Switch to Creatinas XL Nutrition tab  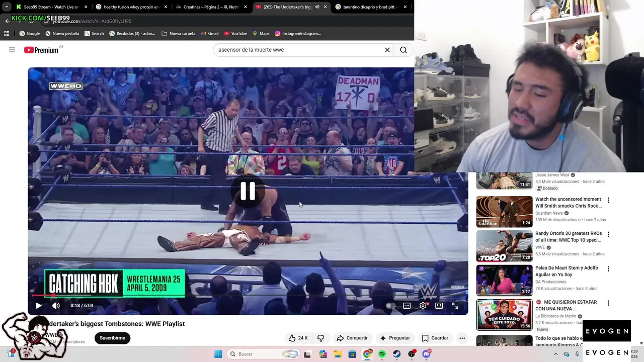pyautogui.click(x=211, y=7)
